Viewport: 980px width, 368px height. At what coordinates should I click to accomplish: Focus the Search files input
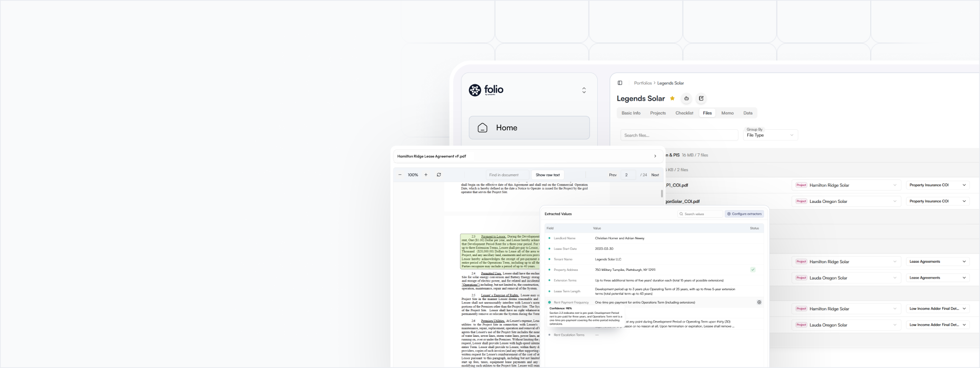pyautogui.click(x=679, y=135)
